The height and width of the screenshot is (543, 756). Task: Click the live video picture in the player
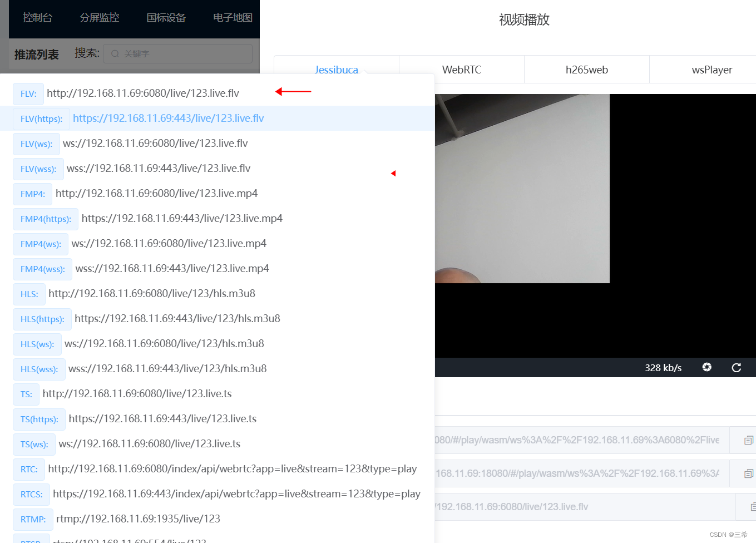pyautogui.click(x=522, y=189)
